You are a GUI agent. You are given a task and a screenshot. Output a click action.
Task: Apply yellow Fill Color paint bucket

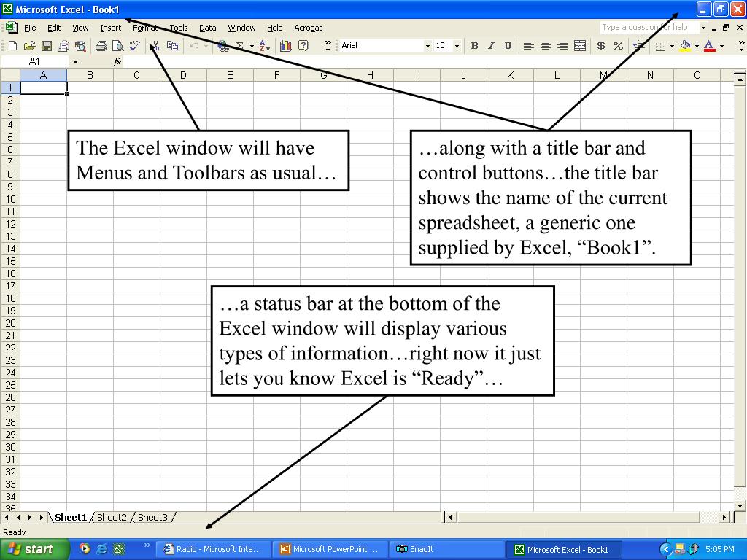[x=686, y=46]
